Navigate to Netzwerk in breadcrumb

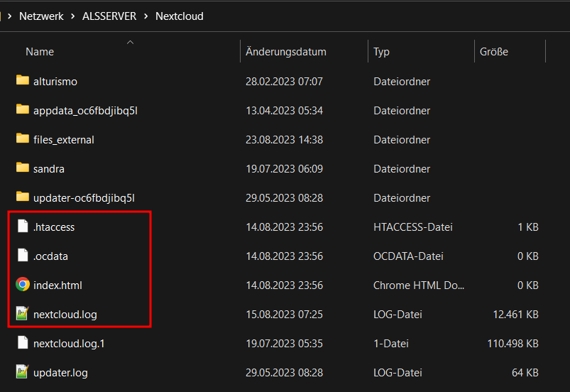point(41,16)
